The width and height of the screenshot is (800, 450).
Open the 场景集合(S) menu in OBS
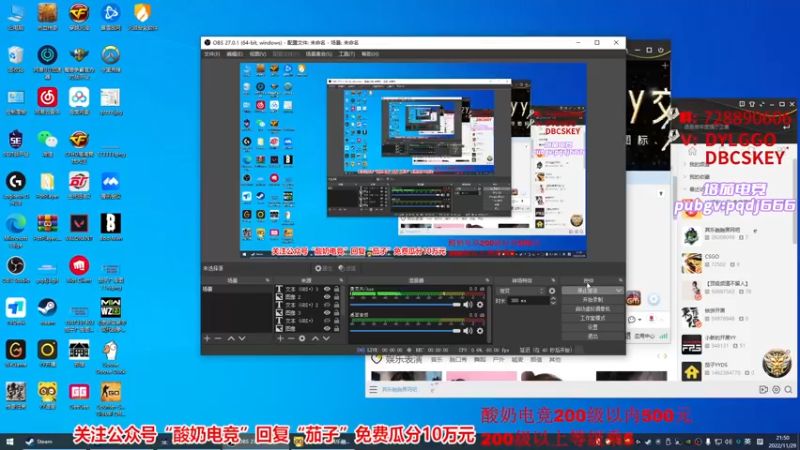pyautogui.click(x=318, y=54)
